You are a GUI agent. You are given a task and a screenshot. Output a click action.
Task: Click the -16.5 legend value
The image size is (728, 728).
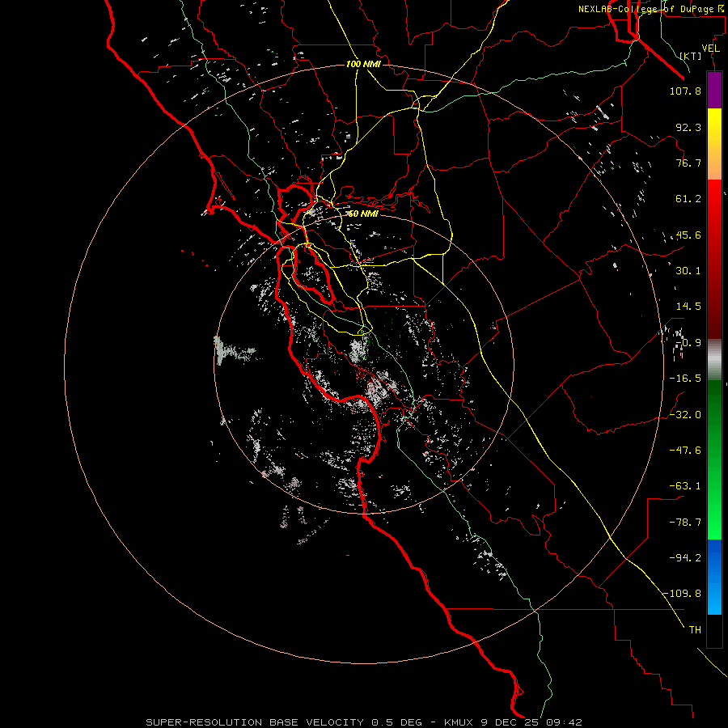(685, 379)
